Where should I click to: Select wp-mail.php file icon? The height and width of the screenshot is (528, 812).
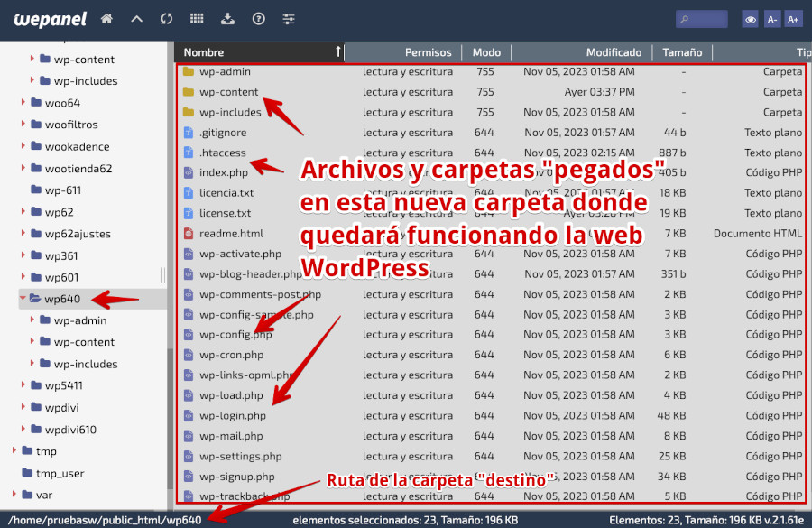[x=189, y=436]
